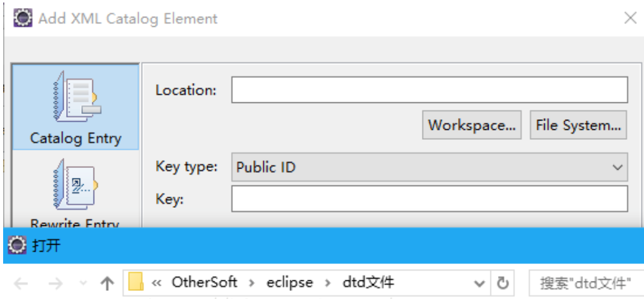644x299 pixels.
Task: Open the Key type dropdown
Action: pos(429,167)
